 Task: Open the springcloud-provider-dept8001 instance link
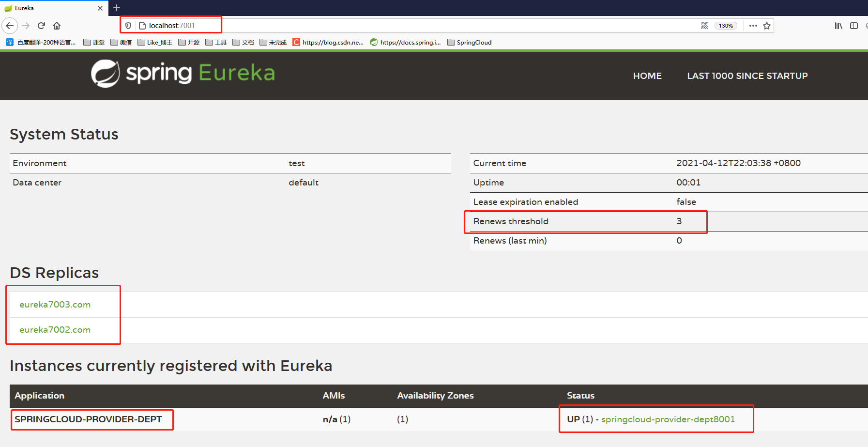(668, 419)
